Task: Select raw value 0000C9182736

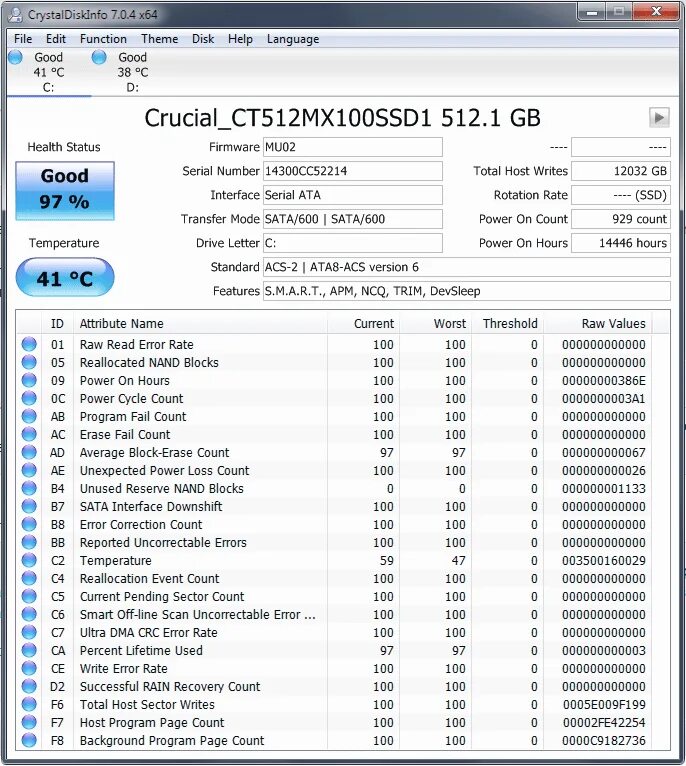Action: pyautogui.click(x=604, y=741)
